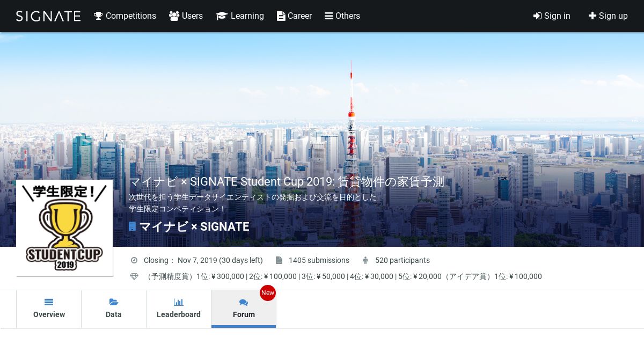Click the Sign up link
This screenshot has height=338, width=644.
(608, 16)
